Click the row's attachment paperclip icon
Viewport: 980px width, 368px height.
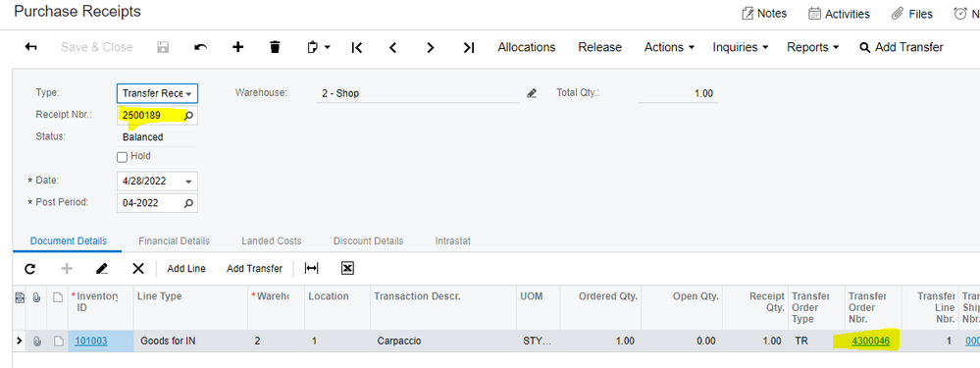(x=37, y=342)
